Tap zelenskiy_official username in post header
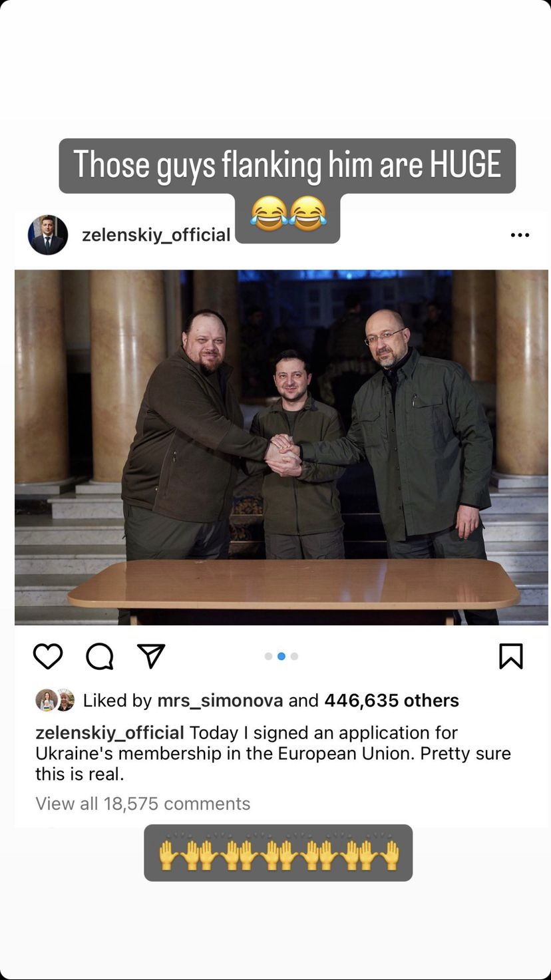 pyautogui.click(x=156, y=235)
